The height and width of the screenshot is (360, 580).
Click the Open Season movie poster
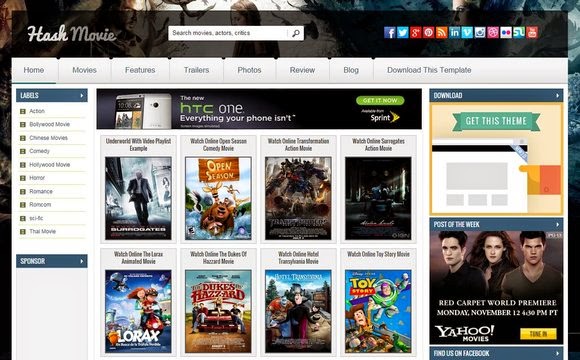tap(218, 198)
